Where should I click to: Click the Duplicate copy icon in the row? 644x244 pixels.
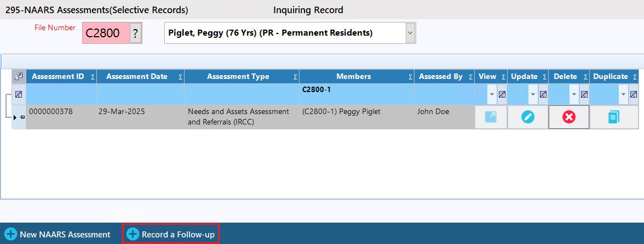[x=614, y=117]
